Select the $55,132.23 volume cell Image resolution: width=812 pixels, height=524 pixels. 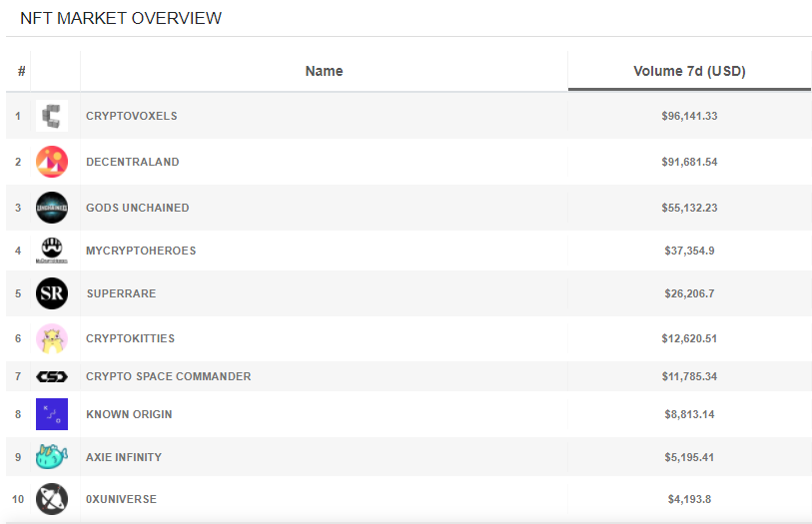[x=689, y=208]
